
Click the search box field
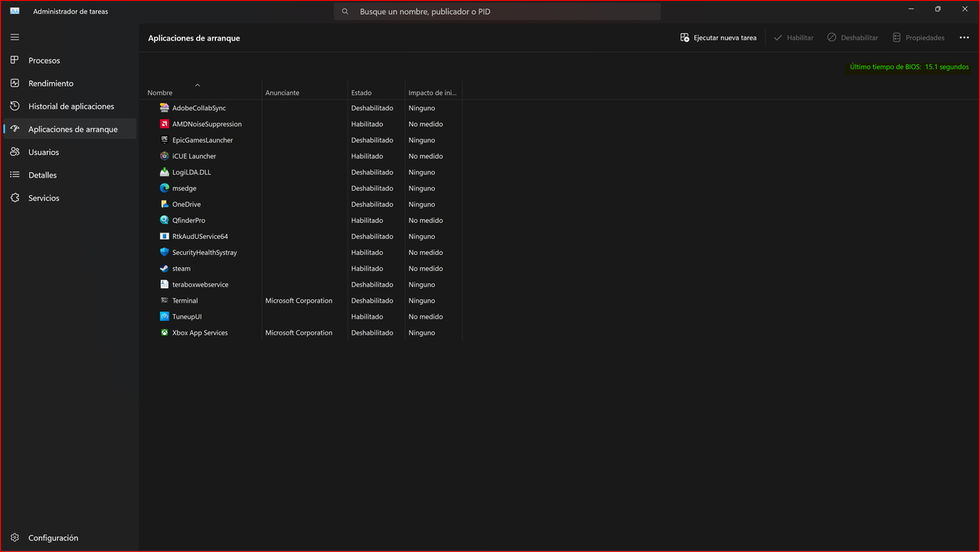(x=497, y=11)
